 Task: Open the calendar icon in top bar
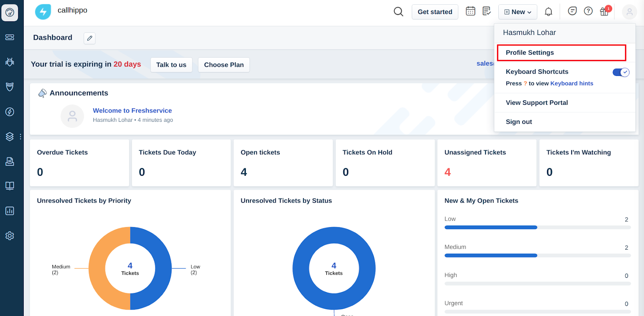[471, 11]
